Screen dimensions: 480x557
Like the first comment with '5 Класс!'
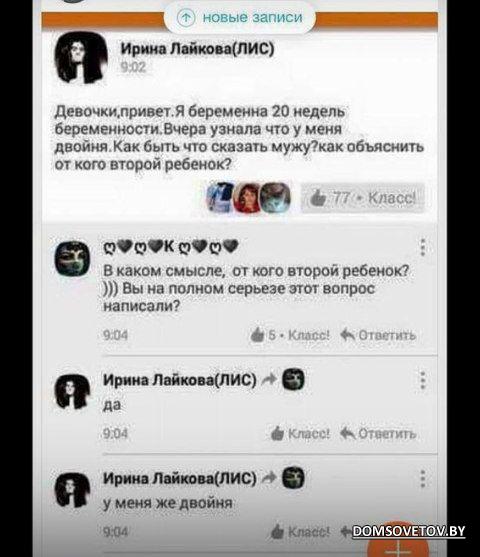[290, 335]
